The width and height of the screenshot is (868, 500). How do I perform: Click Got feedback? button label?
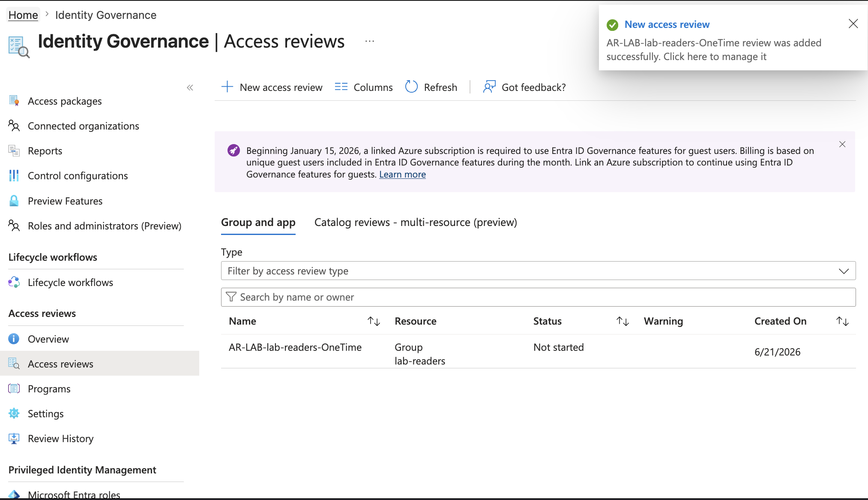pyautogui.click(x=534, y=87)
